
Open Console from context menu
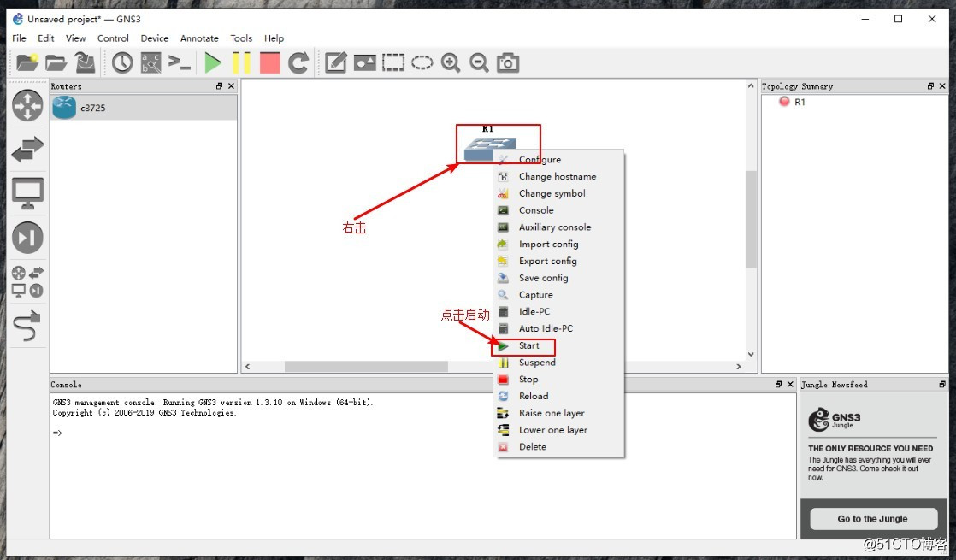coord(558,210)
